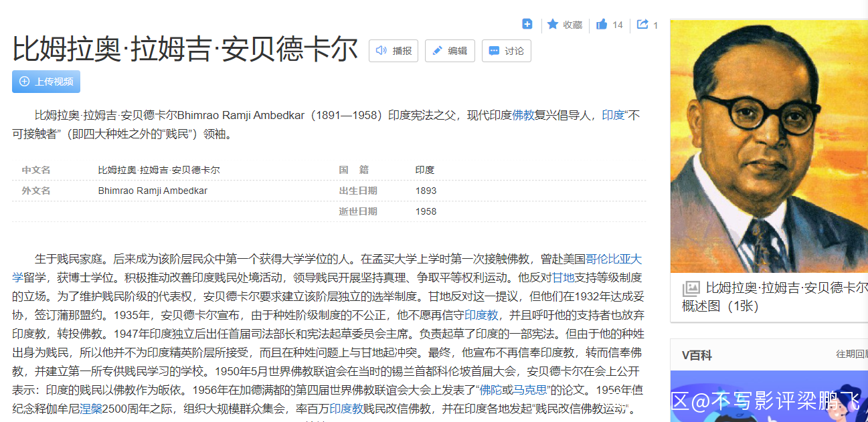Image resolution: width=868 pixels, height=422 pixels.
Task: Click the 逝世日期 field label
Action: point(358,211)
